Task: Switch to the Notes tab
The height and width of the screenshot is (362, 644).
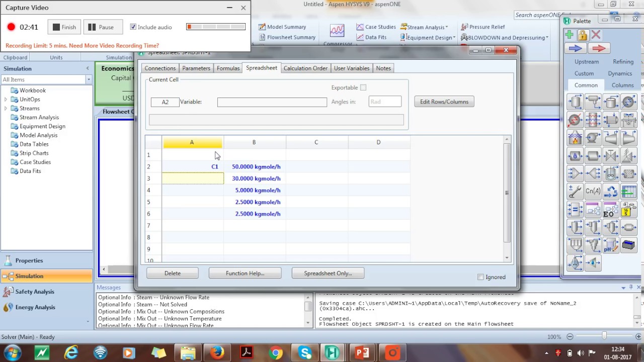Action: pyautogui.click(x=383, y=68)
